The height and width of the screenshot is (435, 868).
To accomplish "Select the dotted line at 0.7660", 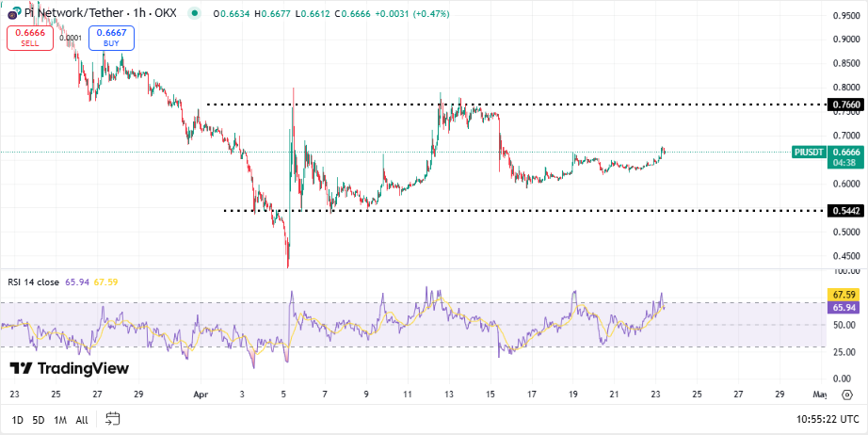I will coord(515,105).
